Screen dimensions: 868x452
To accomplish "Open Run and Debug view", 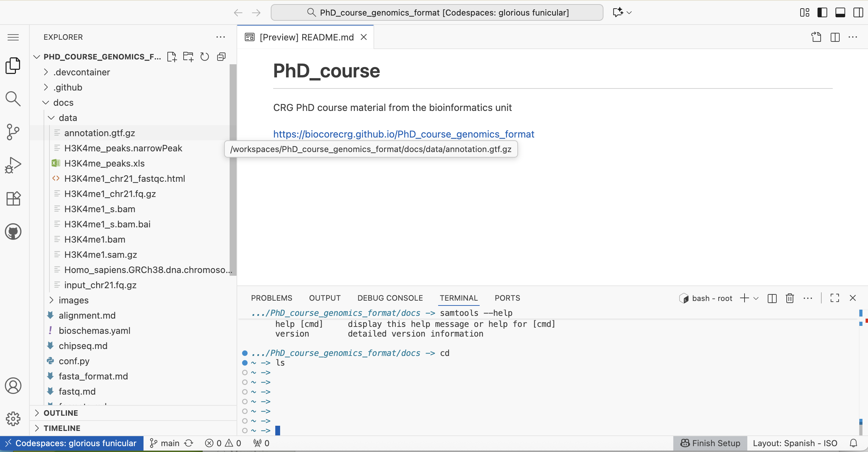I will (13, 165).
